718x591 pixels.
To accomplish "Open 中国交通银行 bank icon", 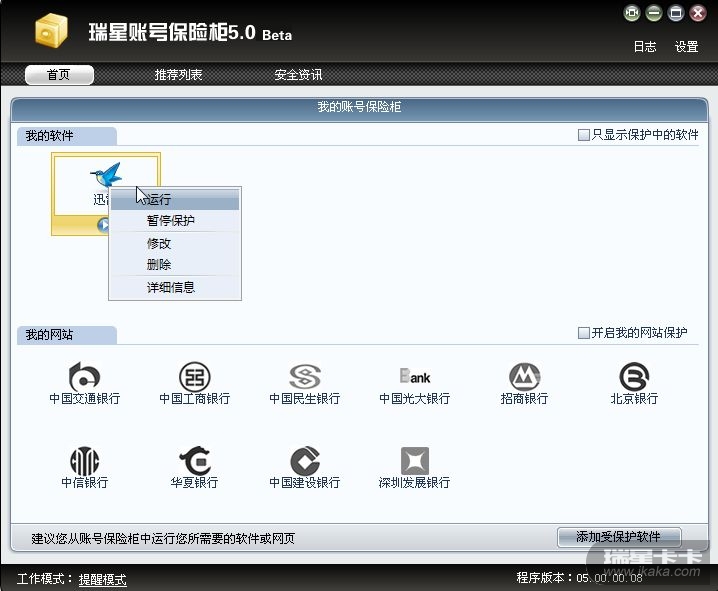I will coord(84,376).
